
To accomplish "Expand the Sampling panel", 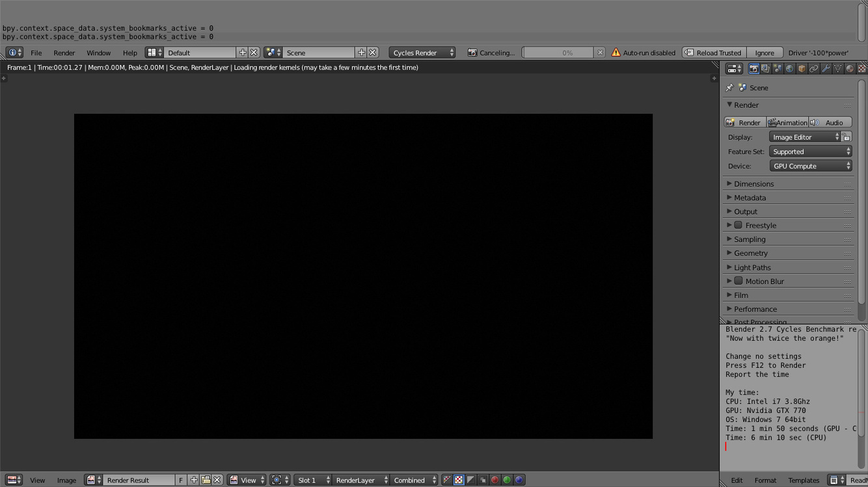I will 750,239.
